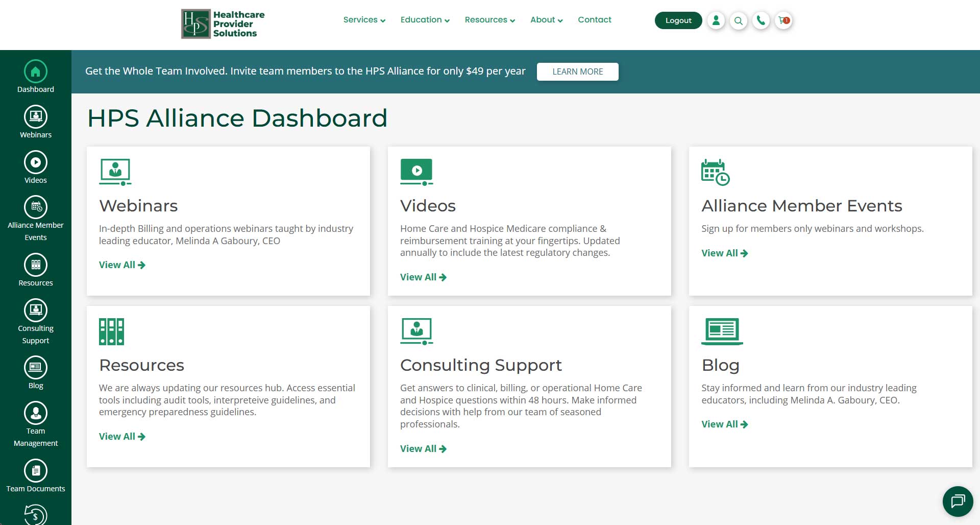Click the phone contact icon
The width and height of the screenshot is (980, 525).
click(761, 20)
